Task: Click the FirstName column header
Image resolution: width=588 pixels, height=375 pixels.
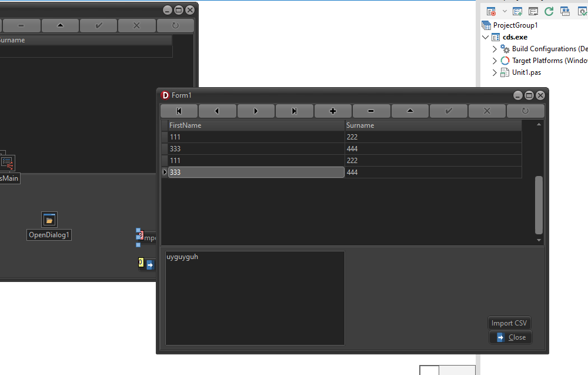Action: 256,125
